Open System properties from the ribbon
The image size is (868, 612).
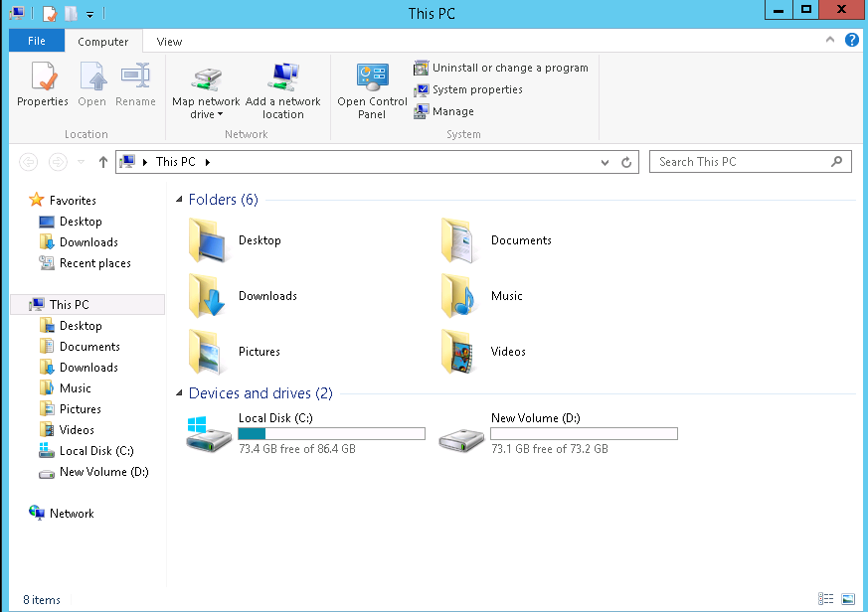coord(468,89)
